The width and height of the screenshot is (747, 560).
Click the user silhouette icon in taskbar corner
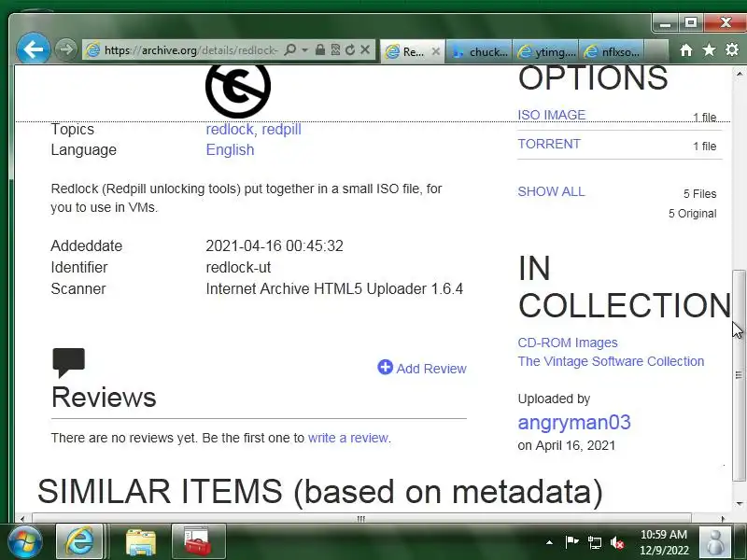(715, 541)
